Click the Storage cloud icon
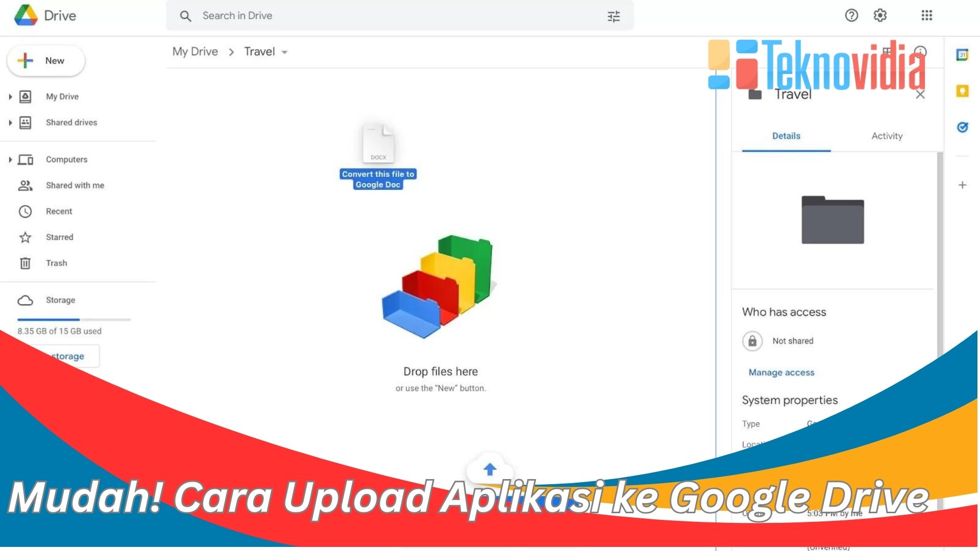Viewport: 980px width, 551px height. point(25,299)
